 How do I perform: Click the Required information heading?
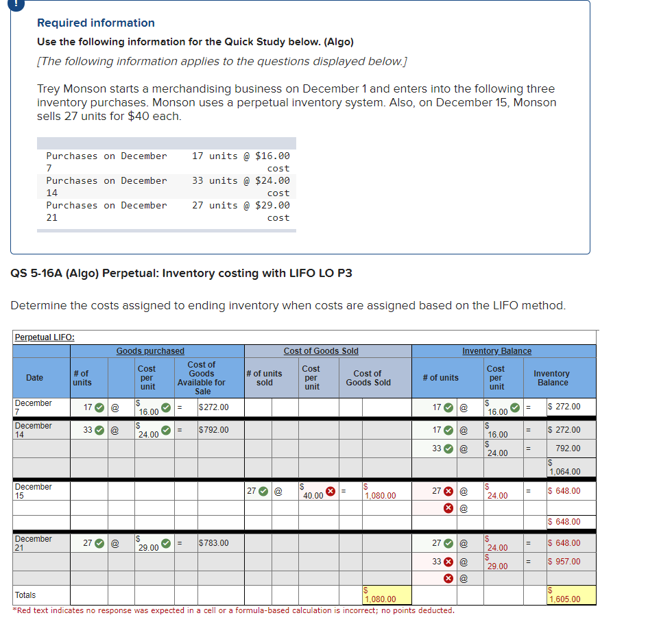96,23
